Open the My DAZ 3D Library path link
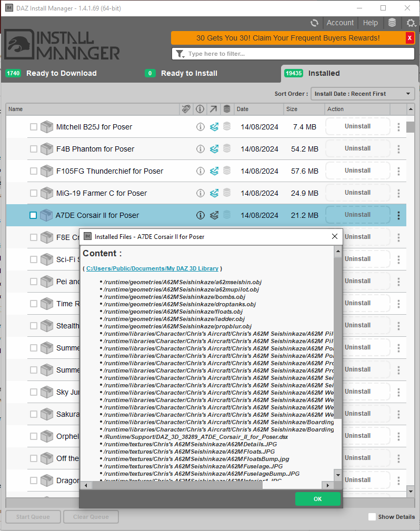This screenshot has height=531, width=420. [x=152, y=268]
